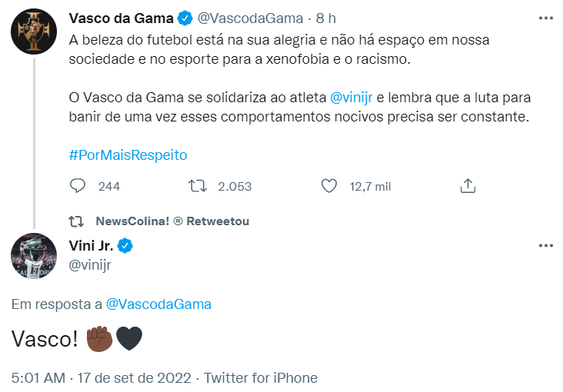Open the #PorMaisRespeito hashtag
563x392 pixels.
[128, 154]
